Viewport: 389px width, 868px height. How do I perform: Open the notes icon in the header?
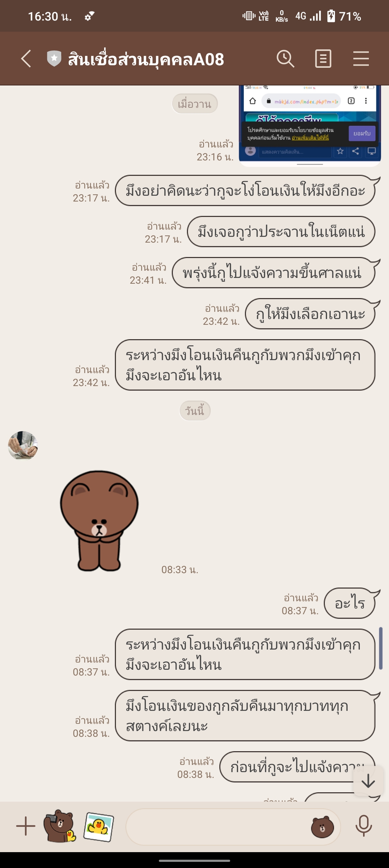click(x=323, y=59)
